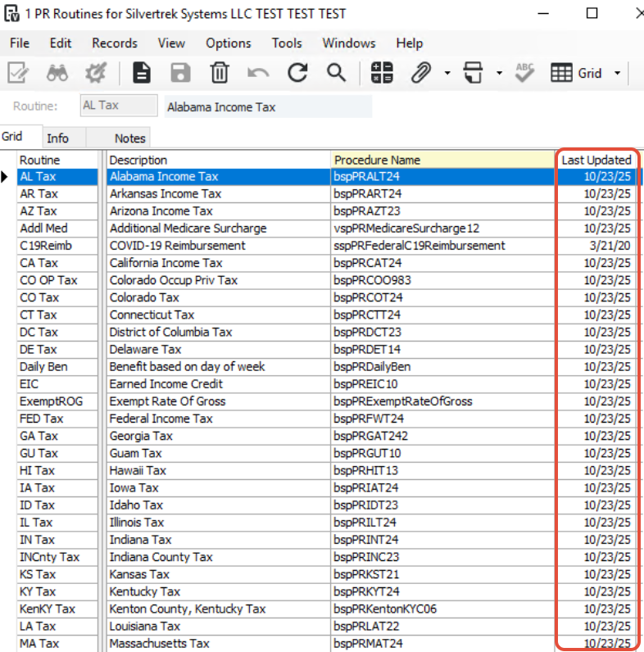The image size is (644, 652).
Task: Delete record with trash can icon
Action: pyautogui.click(x=220, y=73)
